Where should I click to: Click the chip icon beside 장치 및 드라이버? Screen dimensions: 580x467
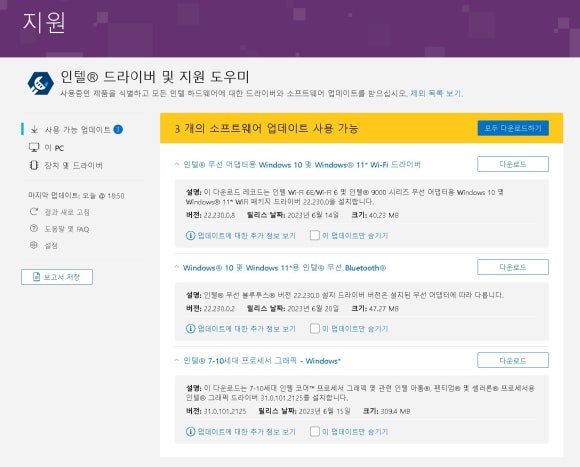click(34, 165)
